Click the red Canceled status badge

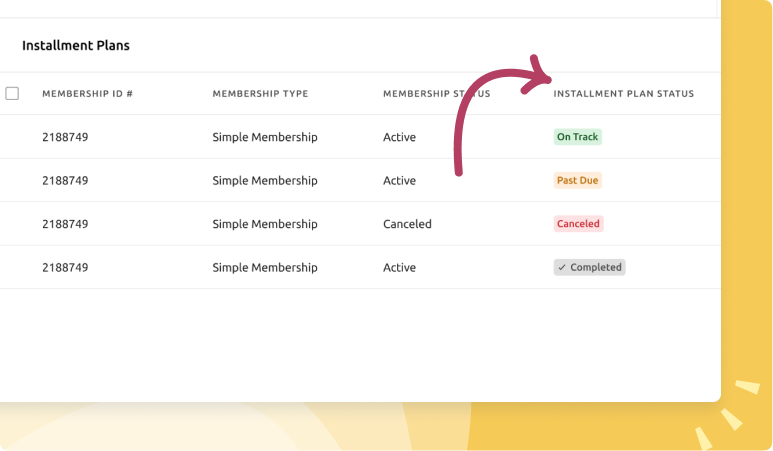(x=578, y=224)
